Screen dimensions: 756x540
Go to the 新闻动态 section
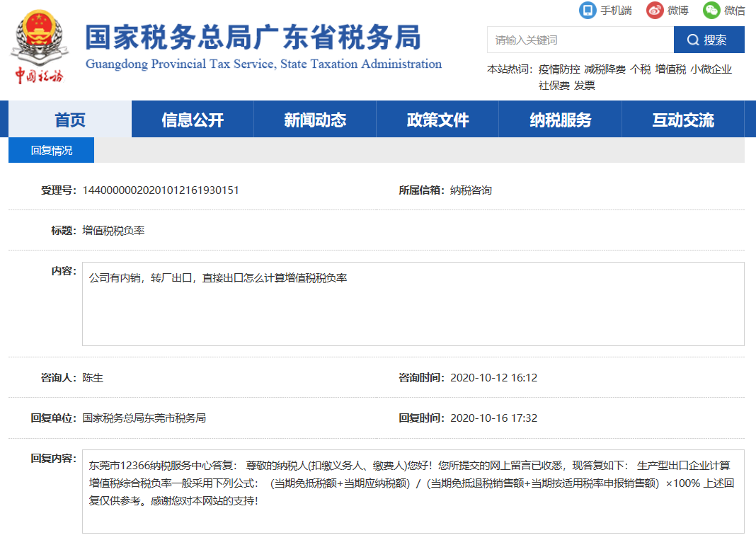tap(315, 120)
